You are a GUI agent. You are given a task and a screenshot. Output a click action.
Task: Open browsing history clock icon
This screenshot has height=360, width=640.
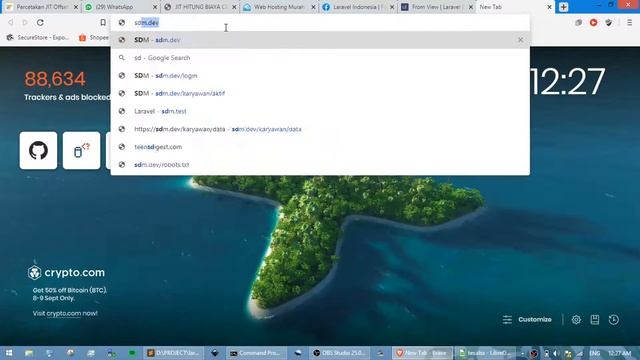point(613,320)
